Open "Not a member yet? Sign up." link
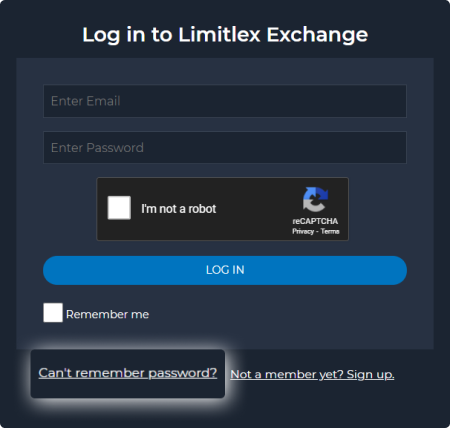This screenshot has width=450, height=428. [312, 375]
